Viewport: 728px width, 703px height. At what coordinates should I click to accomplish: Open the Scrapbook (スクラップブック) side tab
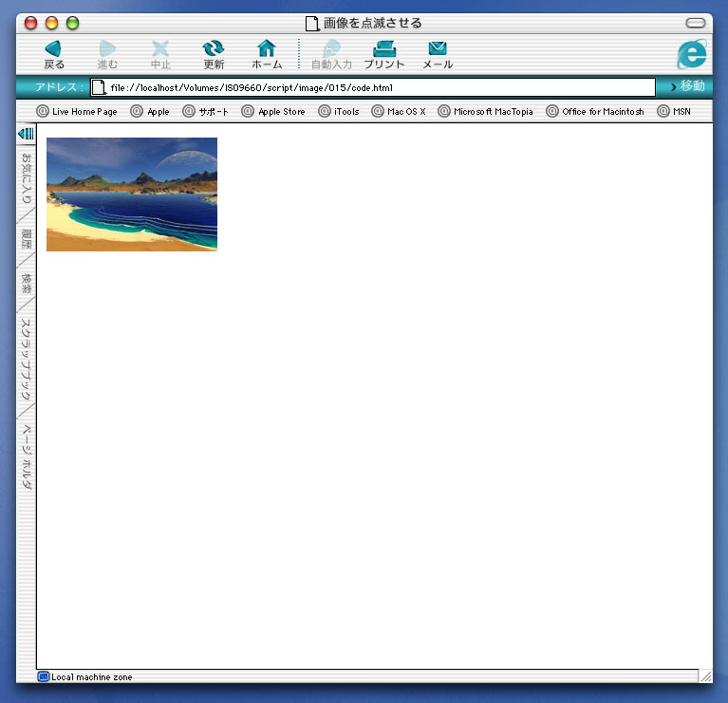tap(27, 360)
